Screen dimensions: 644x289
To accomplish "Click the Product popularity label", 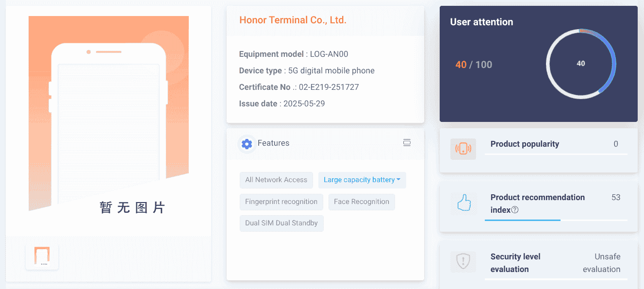I will (525, 144).
